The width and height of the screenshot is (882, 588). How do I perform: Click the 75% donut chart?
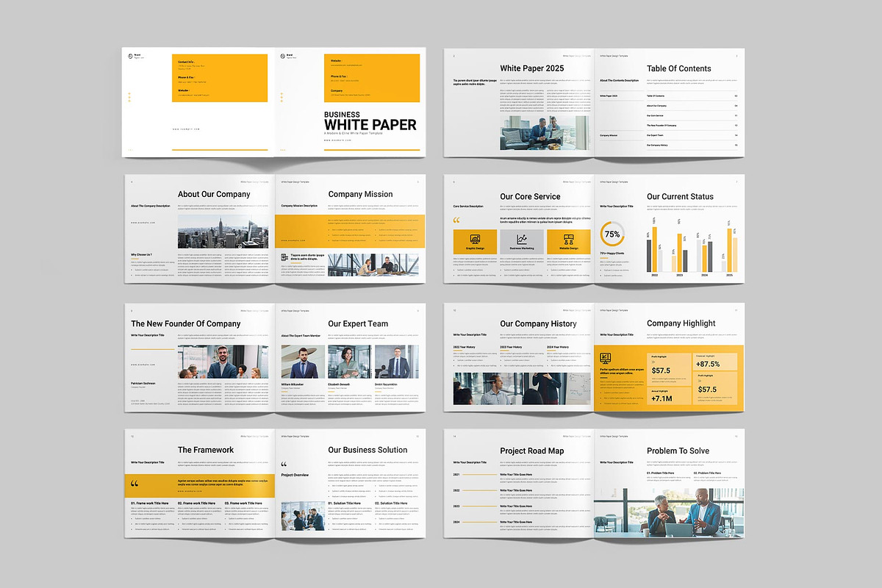coord(612,234)
